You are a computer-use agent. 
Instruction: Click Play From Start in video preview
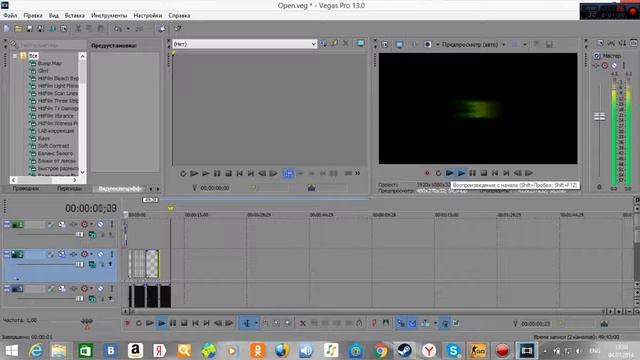[x=449, y=173]
